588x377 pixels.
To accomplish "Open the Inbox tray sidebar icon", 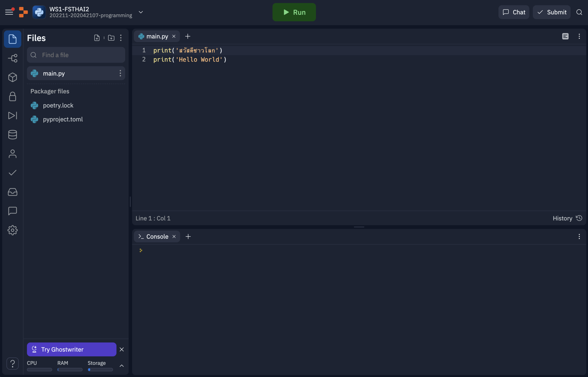I will point(13,192).
